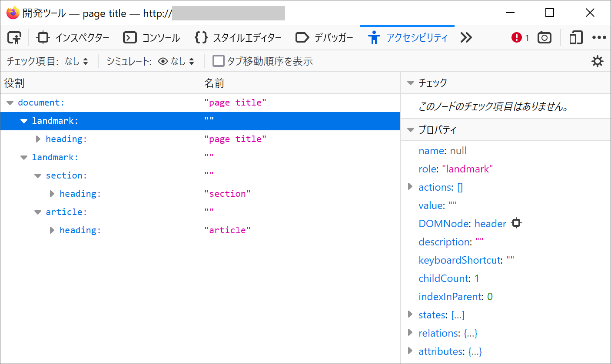Switch to the インスペクター tab
Screen dimensions: 611x364
[73, 38]
